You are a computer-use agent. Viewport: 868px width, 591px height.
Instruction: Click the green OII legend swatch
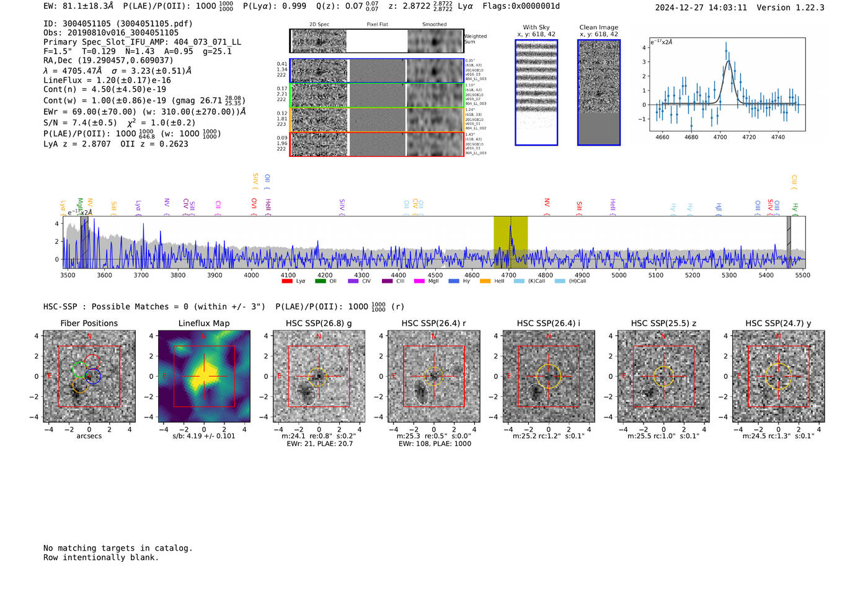(321, 281)
